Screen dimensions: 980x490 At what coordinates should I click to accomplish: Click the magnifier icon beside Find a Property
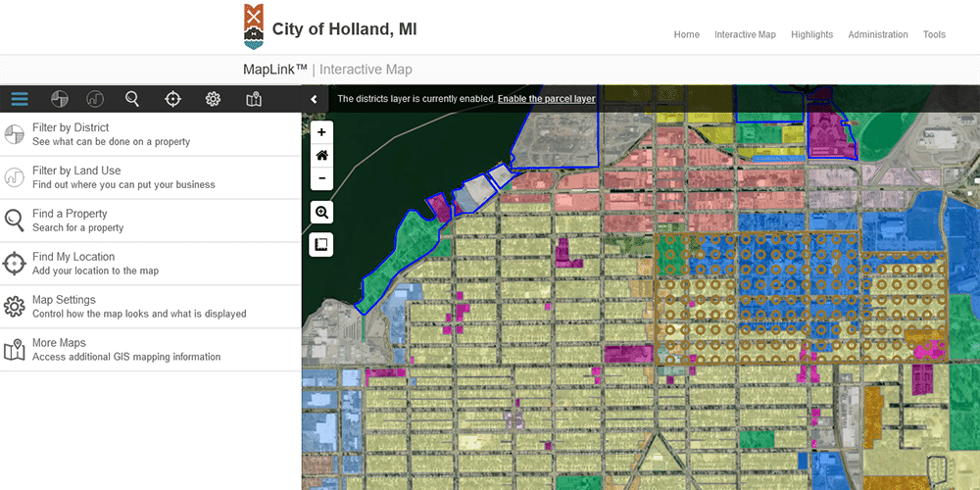14,220
